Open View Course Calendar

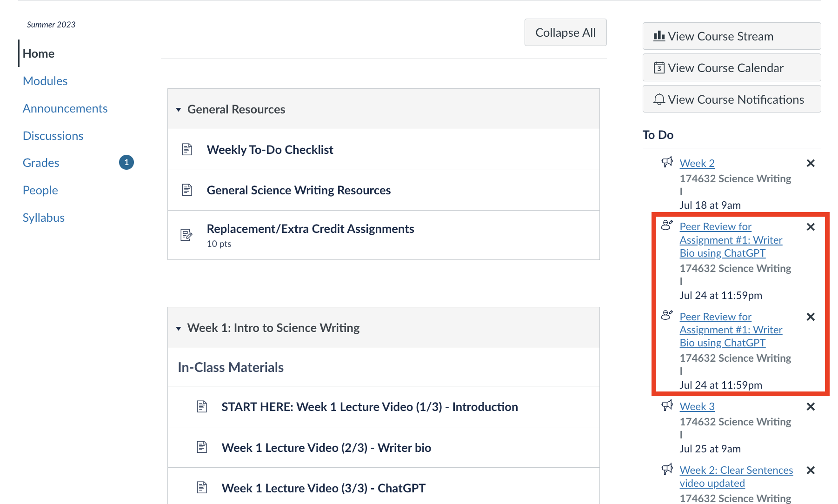(x=732, y=67)
